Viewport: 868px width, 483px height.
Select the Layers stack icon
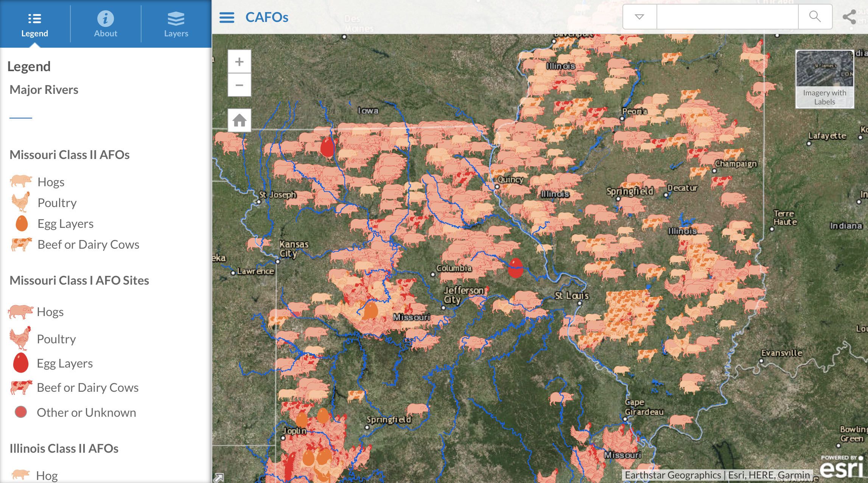(x=176, y=17)
